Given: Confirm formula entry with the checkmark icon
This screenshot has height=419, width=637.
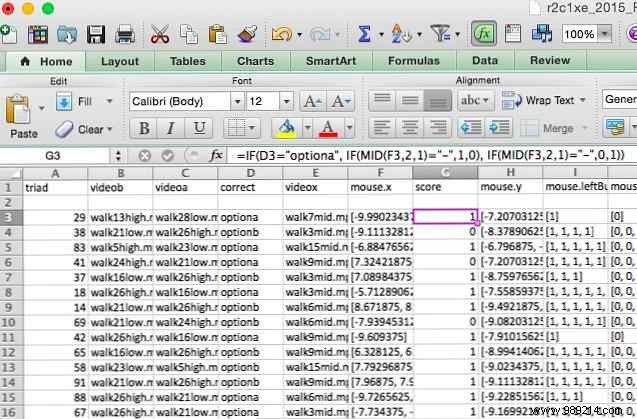Looking at the screenshot, I should click(x=168, y=155).
